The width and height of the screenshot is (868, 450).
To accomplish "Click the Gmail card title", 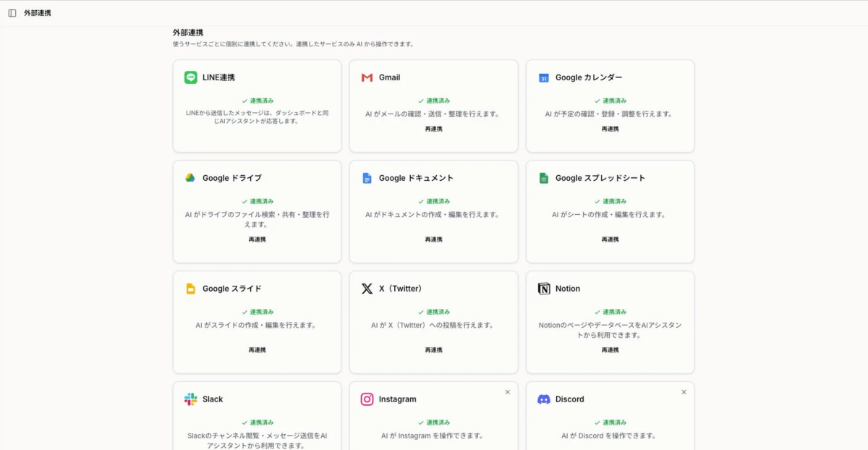I will 389,77.
